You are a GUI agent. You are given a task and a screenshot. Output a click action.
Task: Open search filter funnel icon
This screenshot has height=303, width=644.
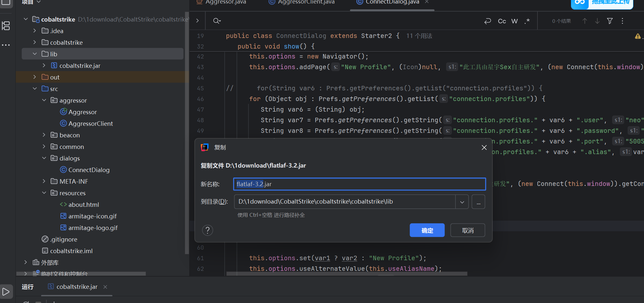coord(610,21)
